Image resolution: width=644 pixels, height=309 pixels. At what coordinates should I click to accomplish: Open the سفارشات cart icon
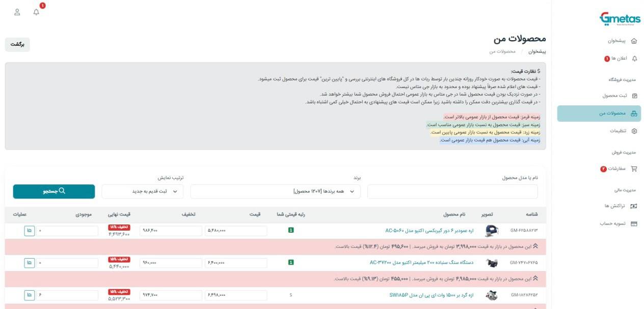tap(635, 168)
